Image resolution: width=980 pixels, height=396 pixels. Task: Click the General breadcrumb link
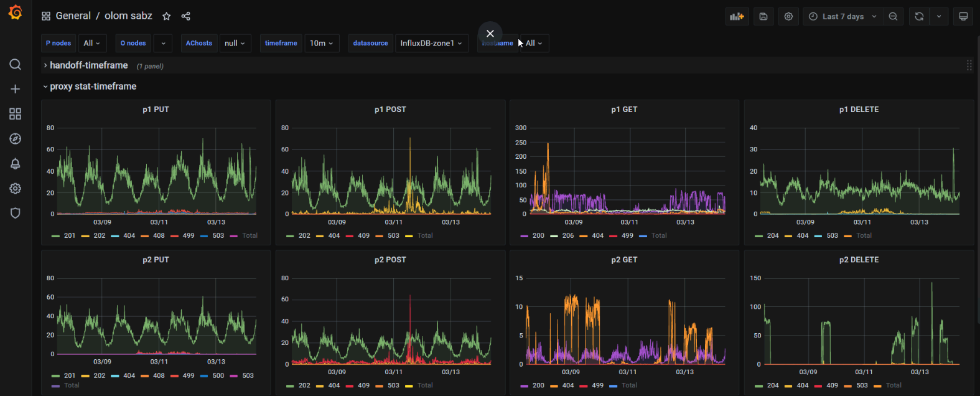73,16
